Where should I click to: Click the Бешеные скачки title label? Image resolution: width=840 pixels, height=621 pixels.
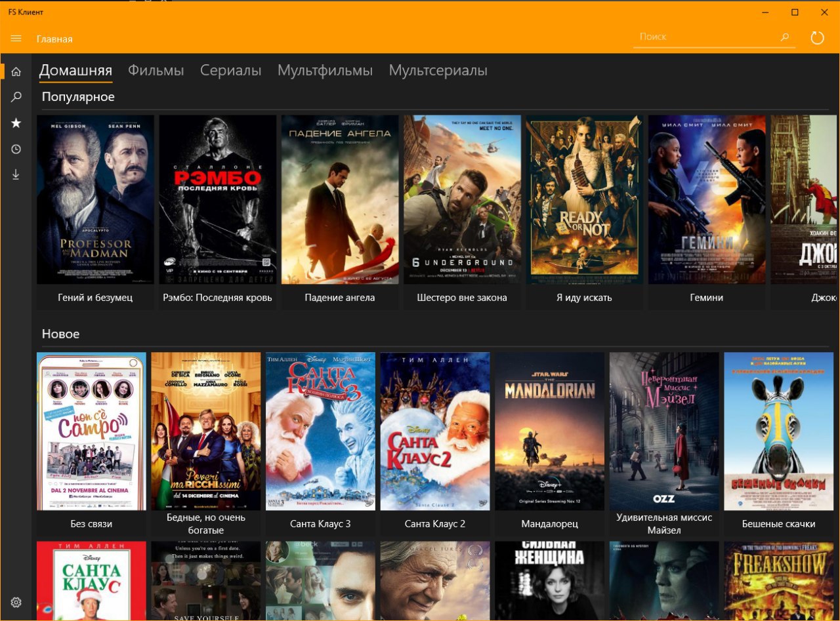click(x=778, y=524)
